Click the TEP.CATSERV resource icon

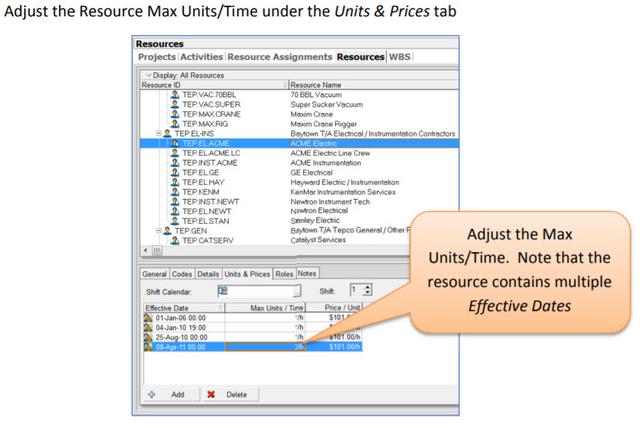pyautogui.click(x=175, y=240)
